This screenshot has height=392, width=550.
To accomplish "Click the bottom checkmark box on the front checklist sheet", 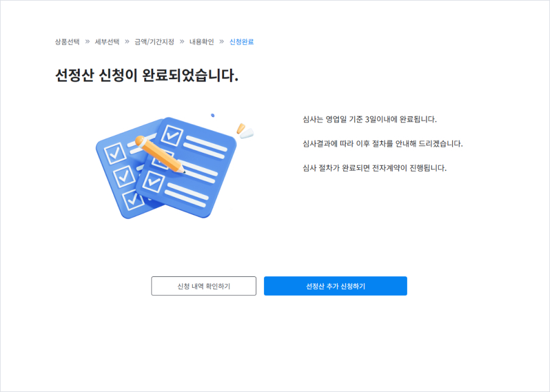I will pyautogui.click(x=153, y=181).
